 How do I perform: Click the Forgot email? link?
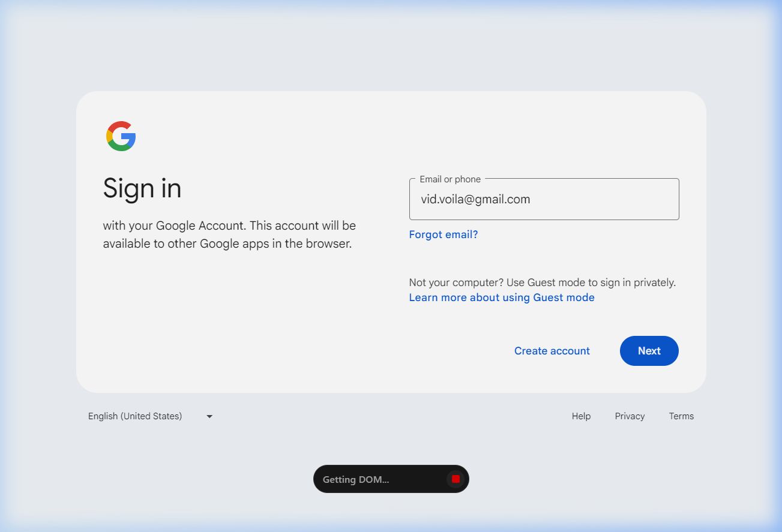[x=444, y=235]
